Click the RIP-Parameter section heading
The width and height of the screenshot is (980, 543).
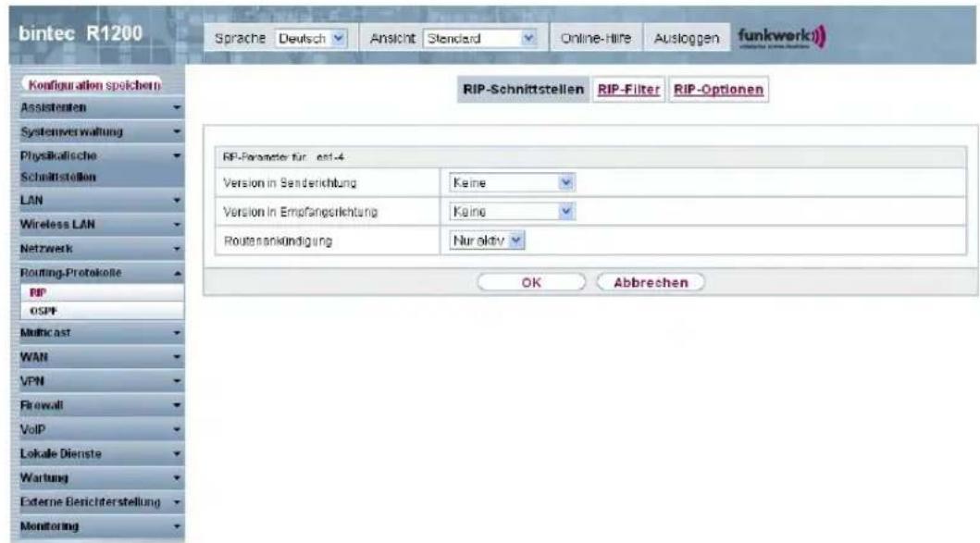(x=284, y=157)
